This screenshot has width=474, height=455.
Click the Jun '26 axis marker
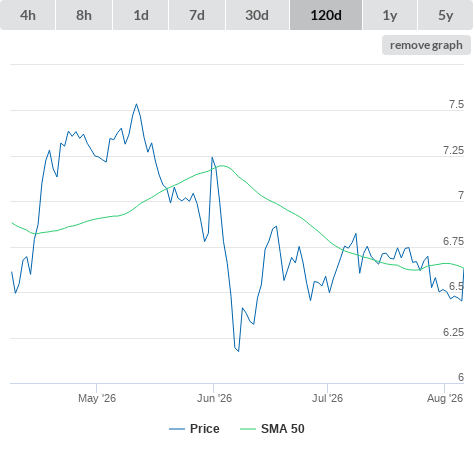point(214,398)
